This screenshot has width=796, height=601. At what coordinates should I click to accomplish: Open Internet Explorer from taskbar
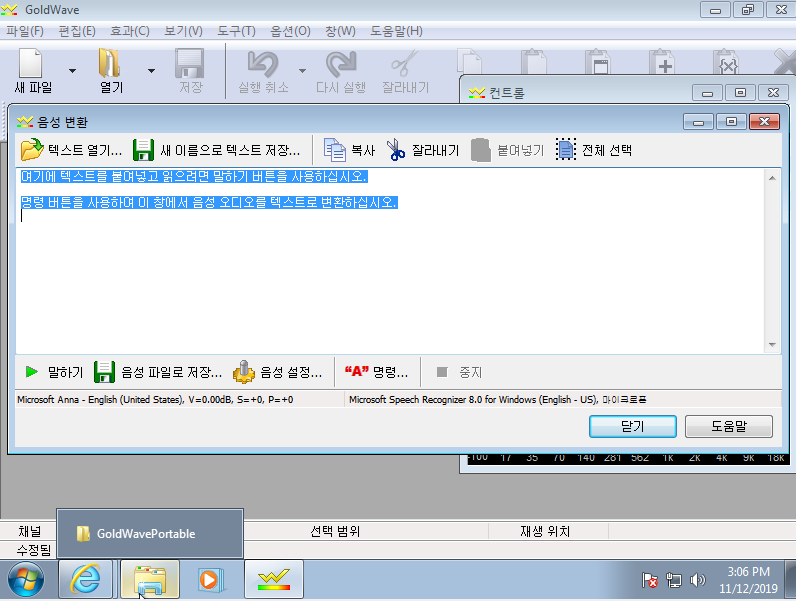coord(85,579)
